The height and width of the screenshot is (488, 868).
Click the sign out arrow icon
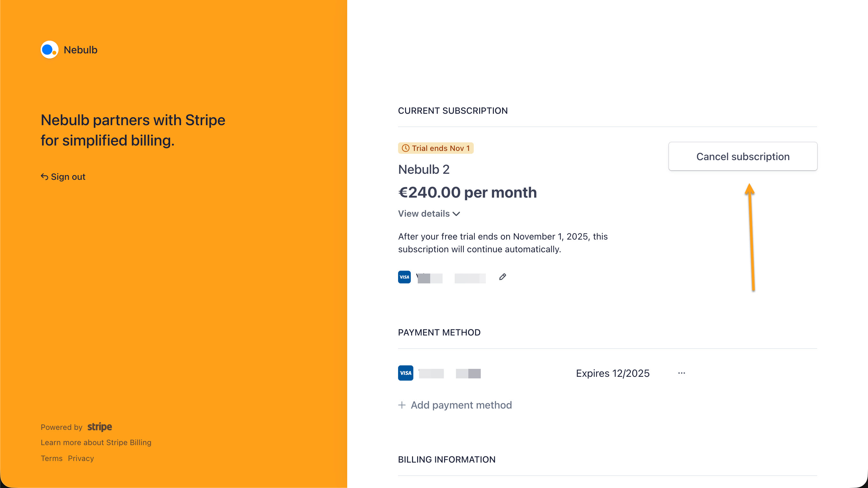coord(45,176)
